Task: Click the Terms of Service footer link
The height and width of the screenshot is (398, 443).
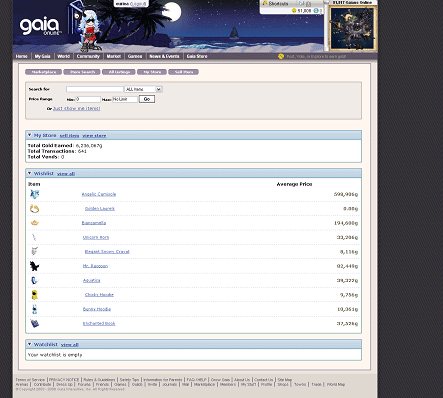Action: [30, 380]
